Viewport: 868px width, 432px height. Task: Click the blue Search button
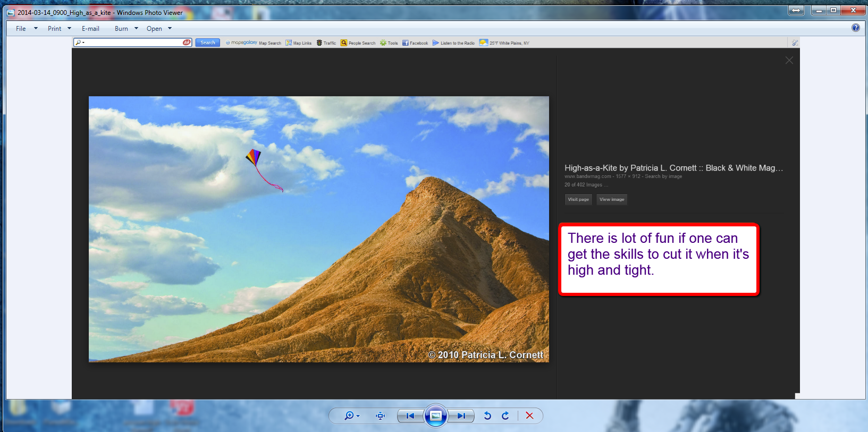[x=207, y=43]
